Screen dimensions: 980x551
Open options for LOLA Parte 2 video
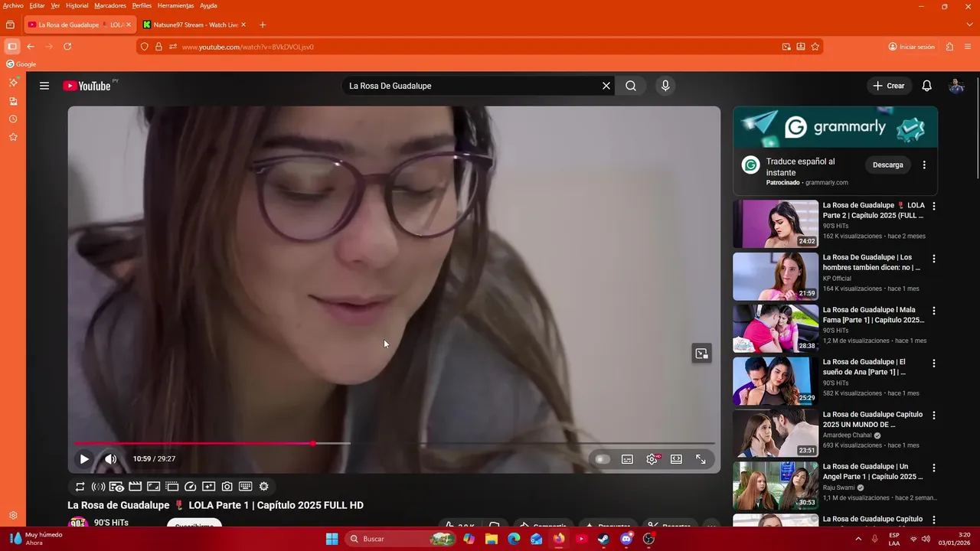(933, 206)
